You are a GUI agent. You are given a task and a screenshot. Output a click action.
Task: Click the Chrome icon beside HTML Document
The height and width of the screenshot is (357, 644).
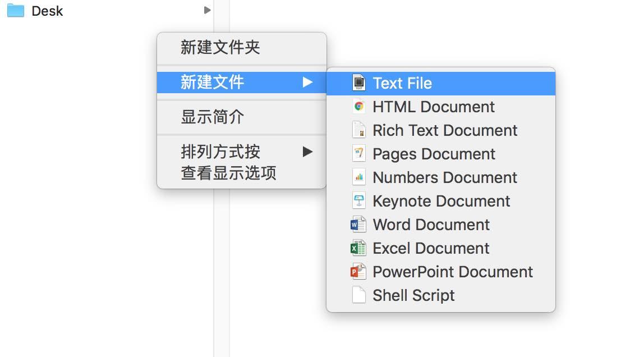click(358, 107)
